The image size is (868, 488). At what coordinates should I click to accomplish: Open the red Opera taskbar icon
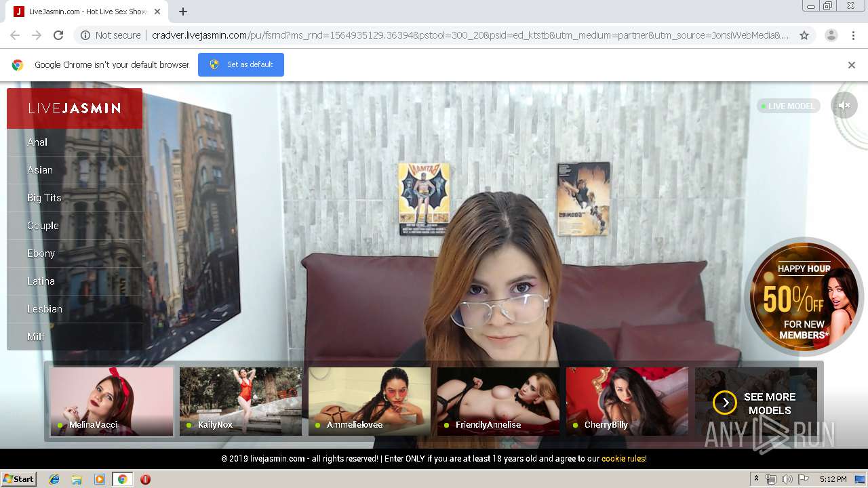145,479
